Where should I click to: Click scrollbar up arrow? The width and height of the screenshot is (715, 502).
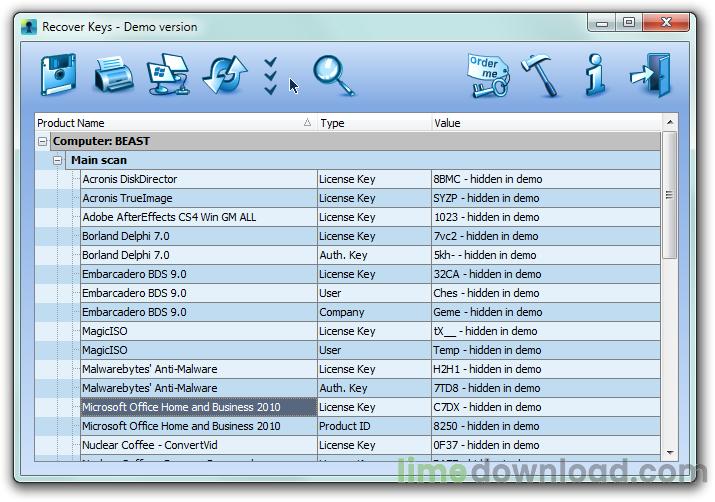[x=670, y=122]
